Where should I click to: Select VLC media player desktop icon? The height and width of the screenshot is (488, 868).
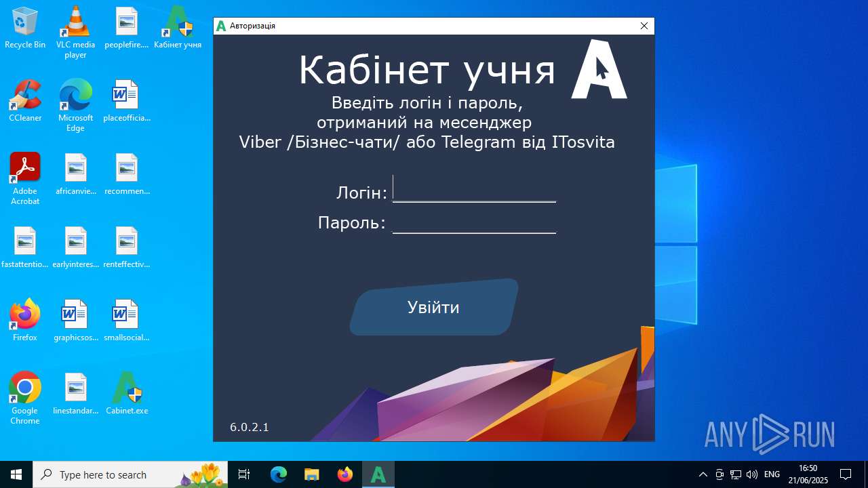tap(75, 33)
